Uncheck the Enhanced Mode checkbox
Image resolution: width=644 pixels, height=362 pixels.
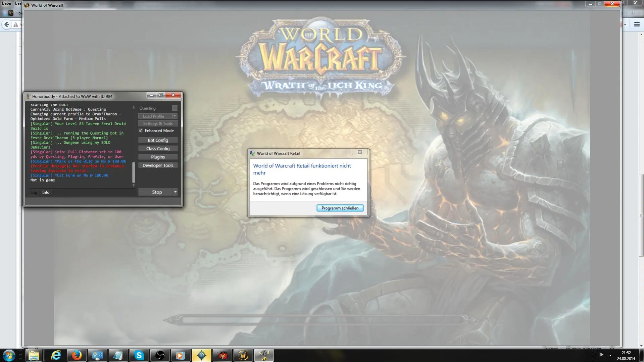pos(141,131)
